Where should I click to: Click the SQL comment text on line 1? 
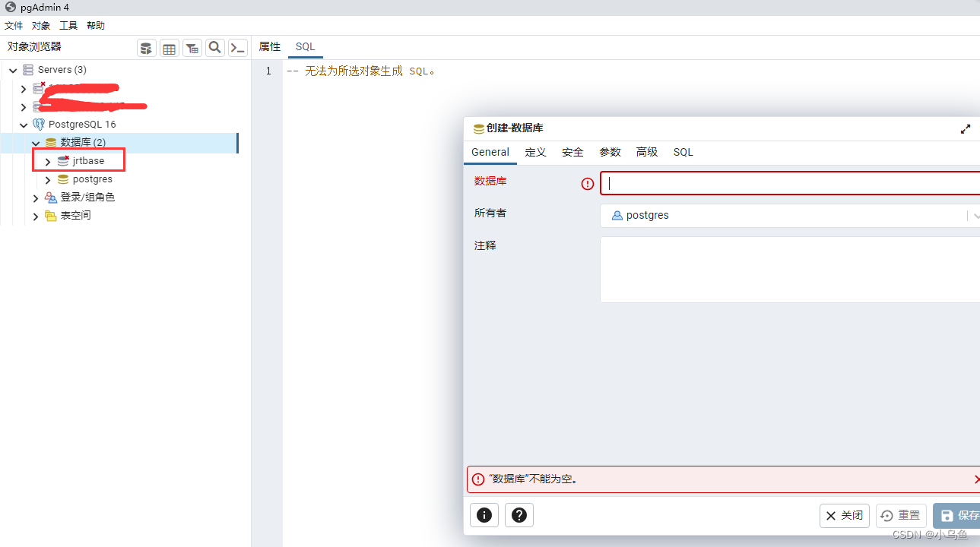click(x=361, y=71)
